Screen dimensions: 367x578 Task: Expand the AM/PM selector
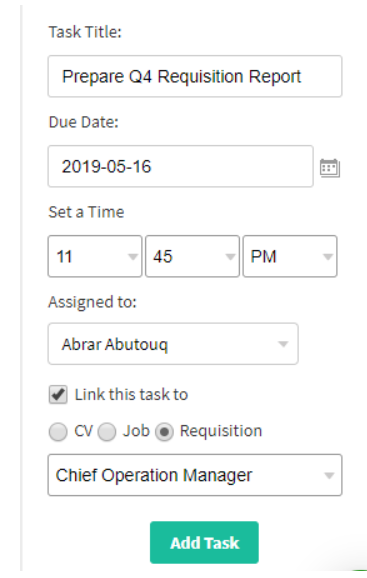pos(290,256)
